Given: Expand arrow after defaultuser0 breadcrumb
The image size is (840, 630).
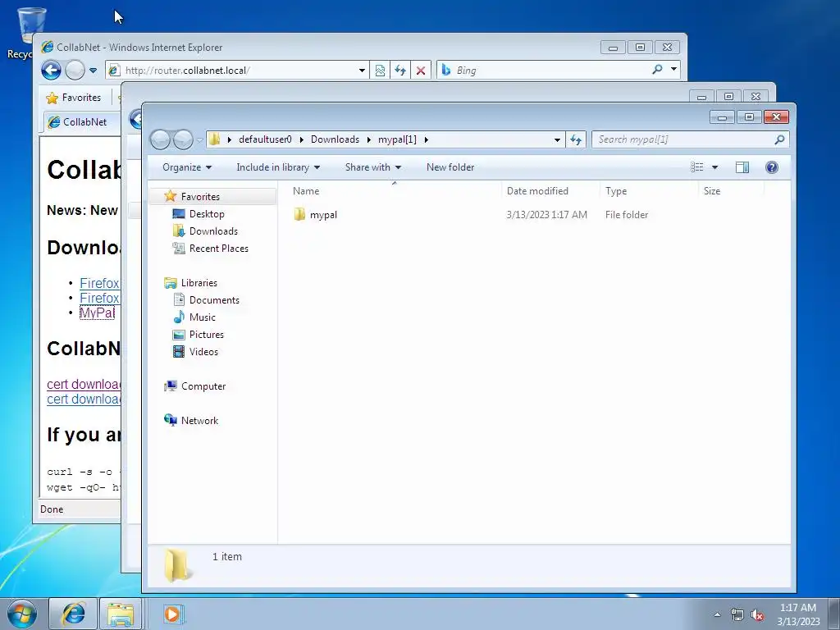Looking at the screenshot, I should click(x=302, y=139).
